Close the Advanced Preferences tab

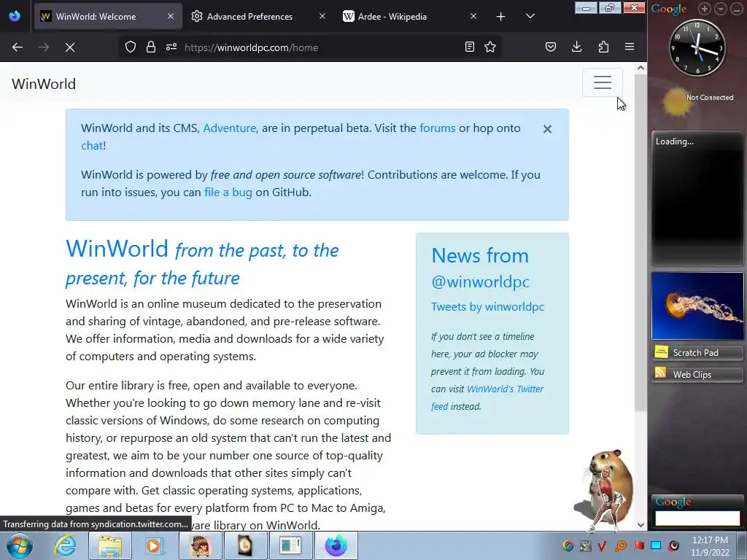point(322,16)
